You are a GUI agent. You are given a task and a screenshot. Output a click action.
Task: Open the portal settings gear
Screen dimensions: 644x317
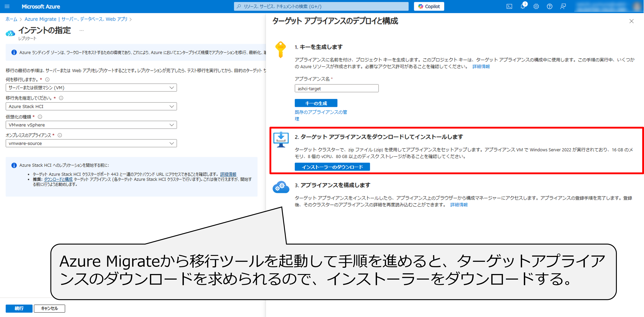click(536, 6)
